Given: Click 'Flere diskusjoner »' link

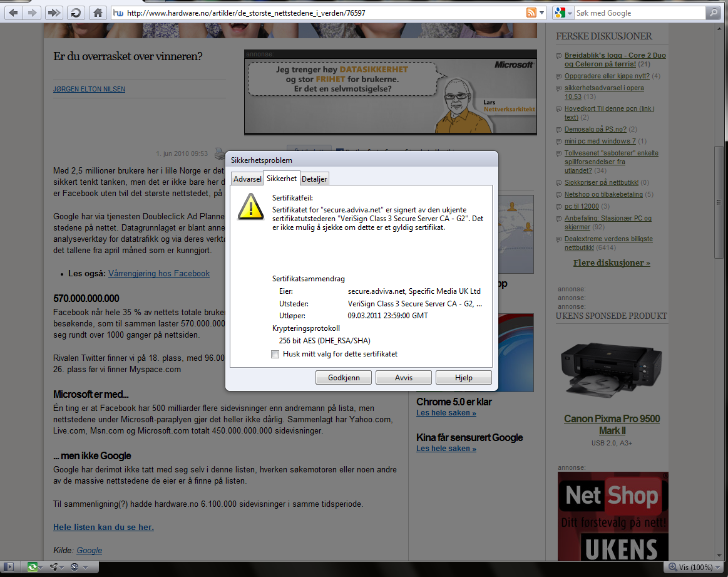Looking at the screenshot, I should pyautogui.click(x=612, y=263).
